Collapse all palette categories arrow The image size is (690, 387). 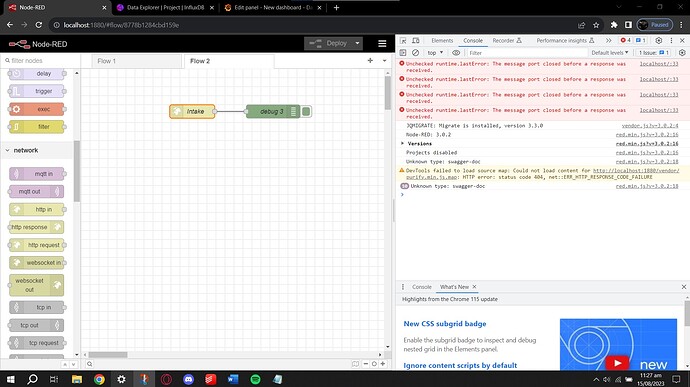tap(65, 365)
